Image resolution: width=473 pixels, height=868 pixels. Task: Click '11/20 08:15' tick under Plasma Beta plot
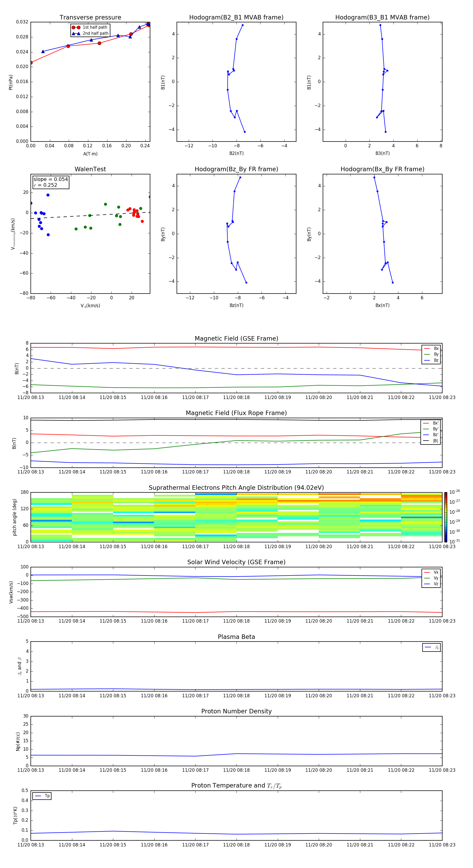coord(113,695)
